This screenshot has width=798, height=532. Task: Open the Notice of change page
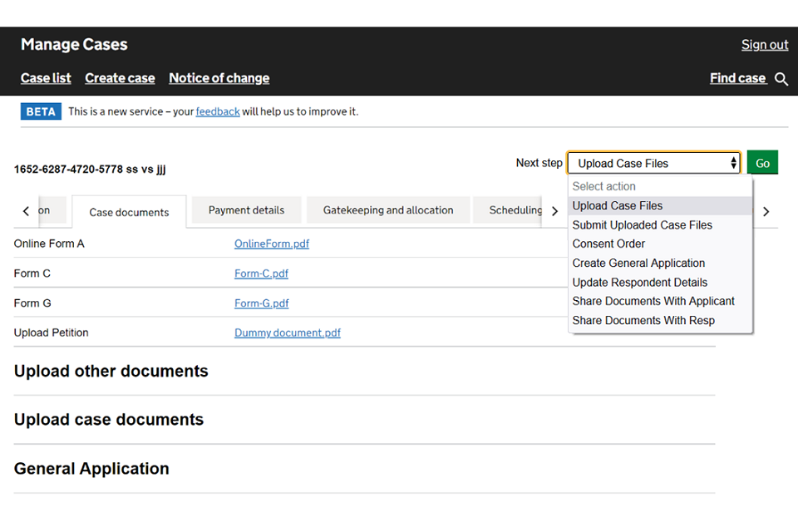[x=219, y=78]
